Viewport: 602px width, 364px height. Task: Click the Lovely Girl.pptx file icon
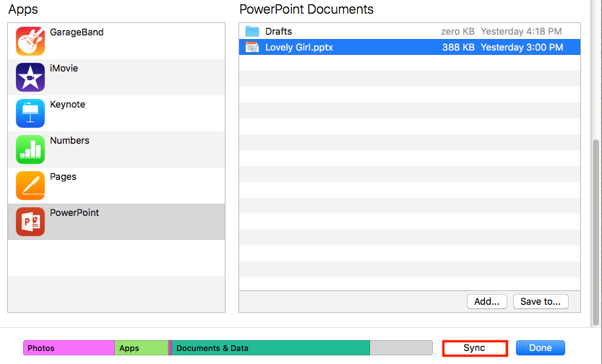252,47
